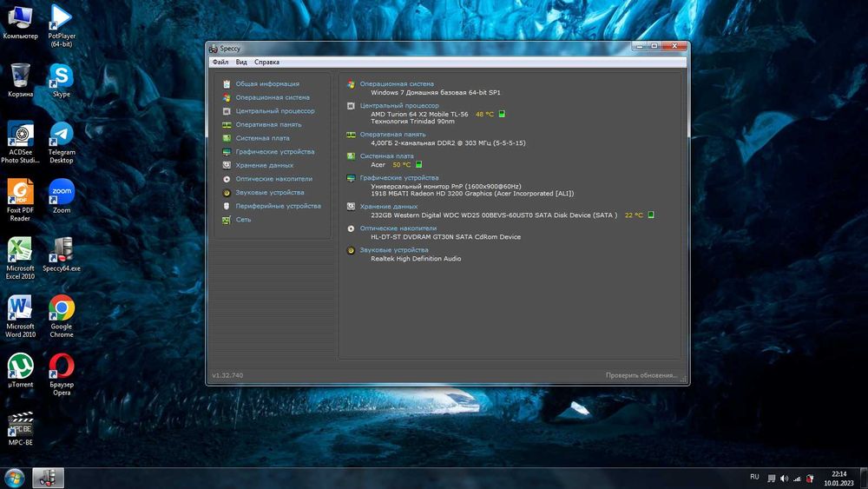
Task: Click Speccy taskbar button
Action: (48, 478)
